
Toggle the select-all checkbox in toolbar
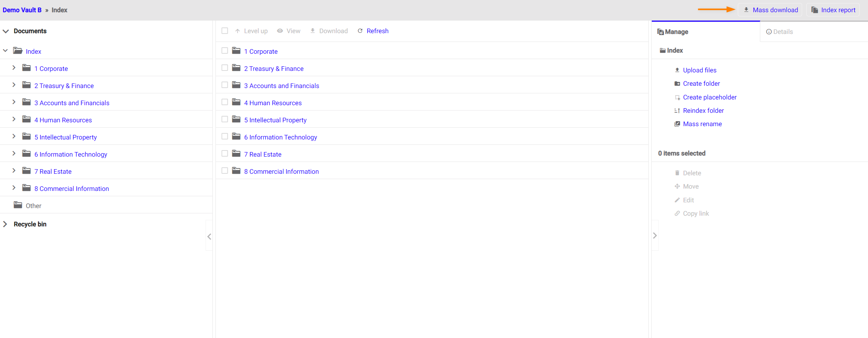coord(225,31)
